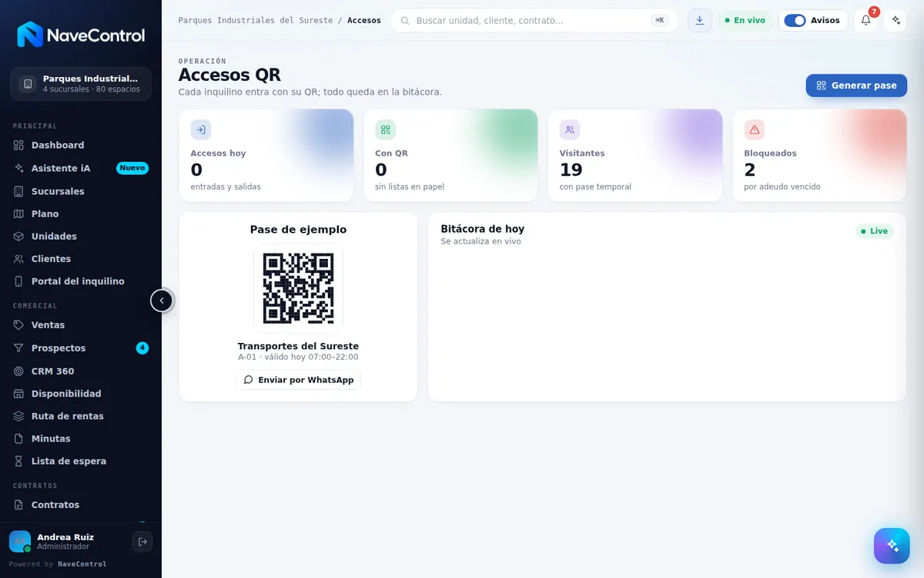Image resolution: width=924 pixels, height=578 pixels.
Task: Click Enviar por WhatsApp button
Action: click(x=298, y=380)
